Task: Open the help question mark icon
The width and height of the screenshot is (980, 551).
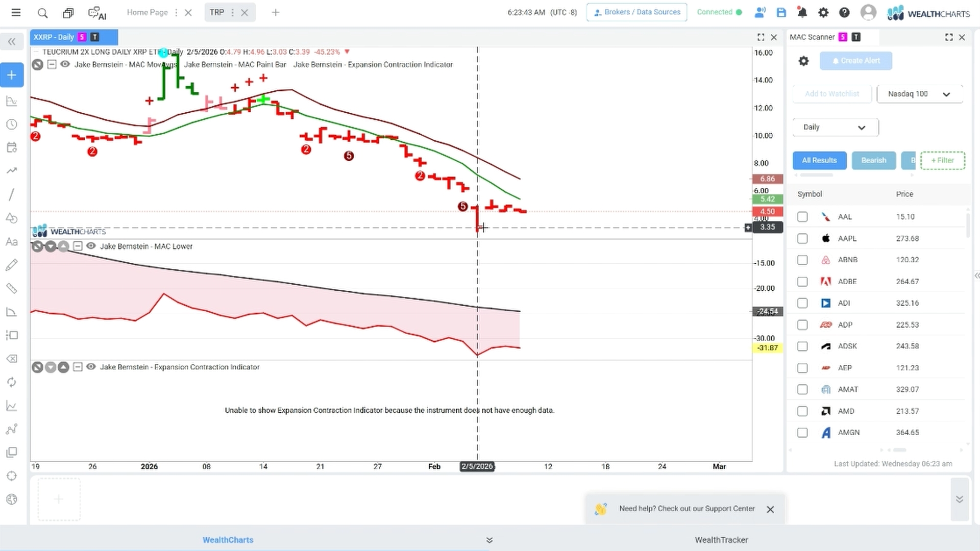Action: click(x=844, y=13)
